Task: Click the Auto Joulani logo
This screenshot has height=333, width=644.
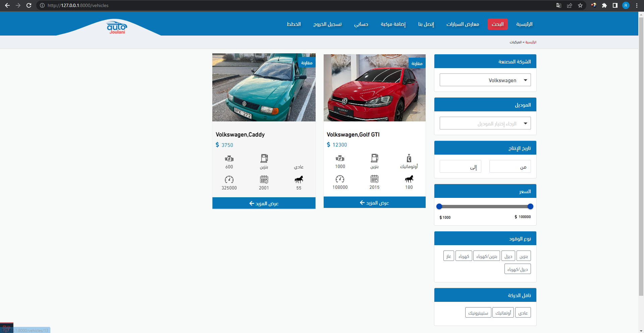Action: 117,27
